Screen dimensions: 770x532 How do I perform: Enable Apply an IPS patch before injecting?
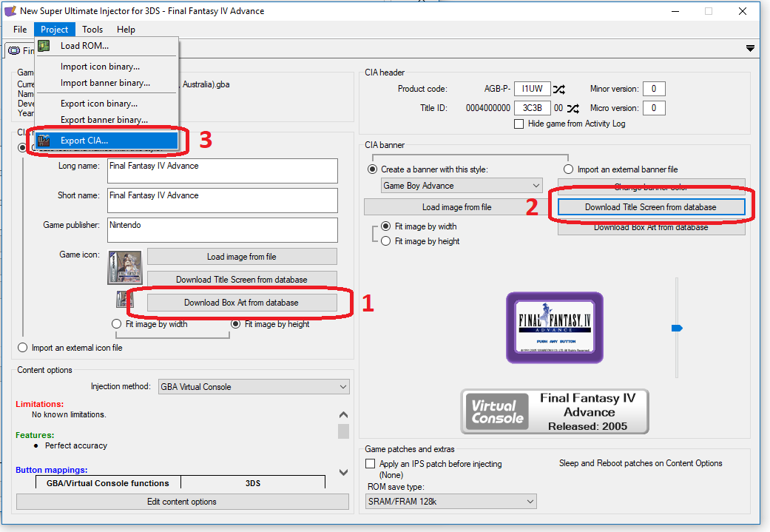click(371, 464)
